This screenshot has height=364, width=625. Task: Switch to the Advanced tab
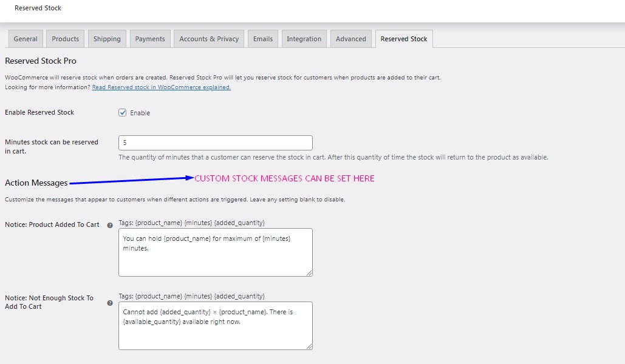pos(350,38)
